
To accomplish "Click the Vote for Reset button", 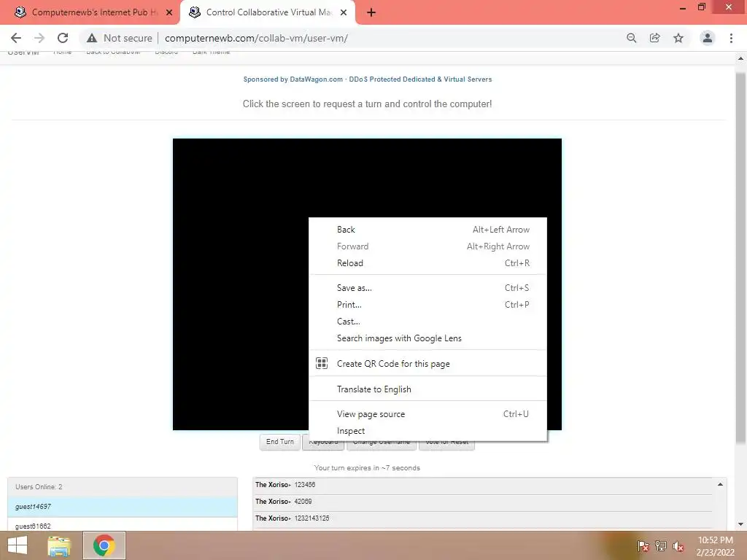I will point(446,444).
